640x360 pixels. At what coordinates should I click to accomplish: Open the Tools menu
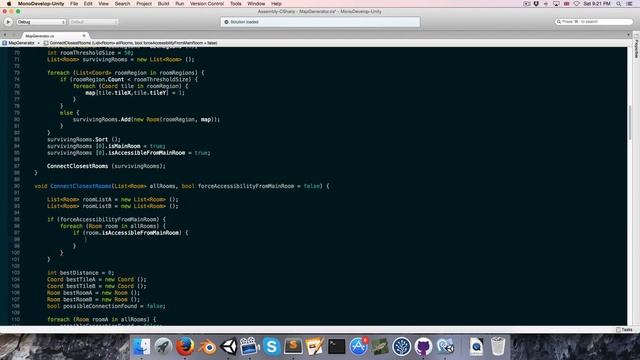tap(236, 3)
